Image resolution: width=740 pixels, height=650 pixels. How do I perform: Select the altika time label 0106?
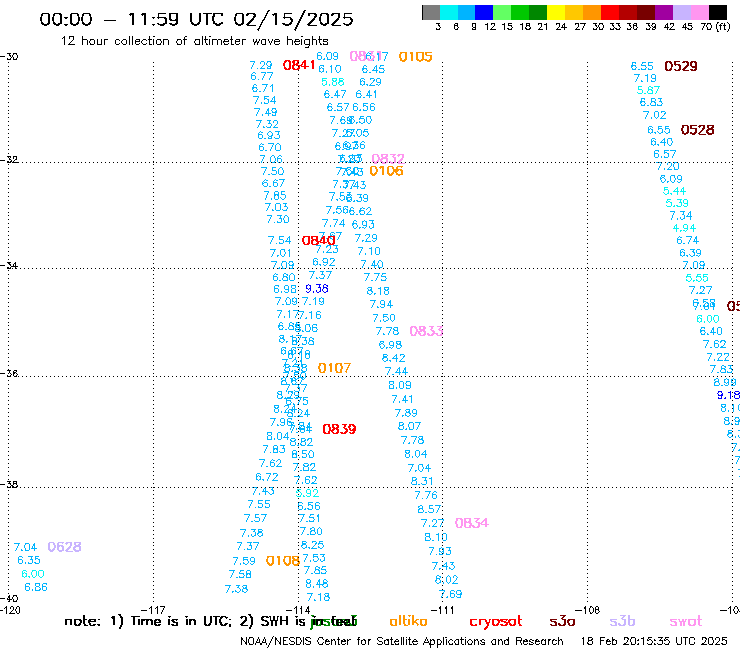386,171
